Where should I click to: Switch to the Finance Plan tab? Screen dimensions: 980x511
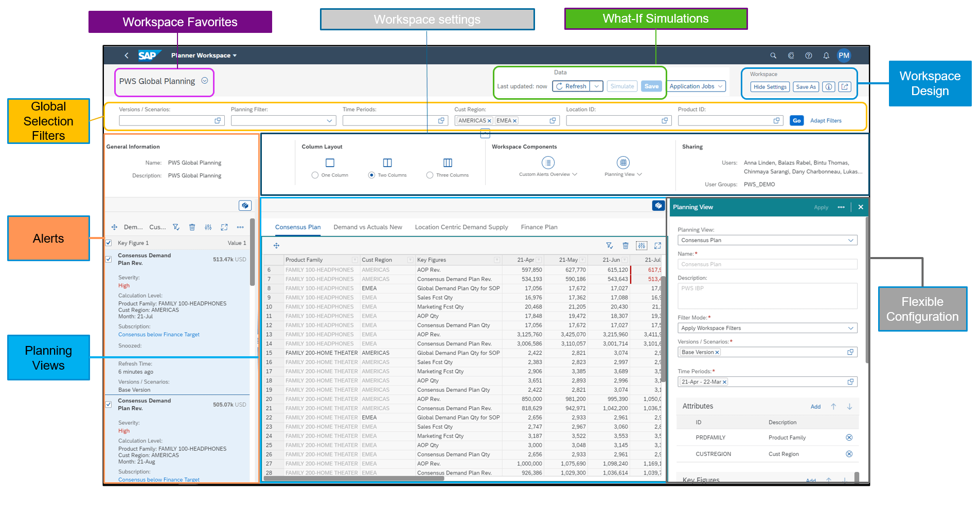coord(539,227)
